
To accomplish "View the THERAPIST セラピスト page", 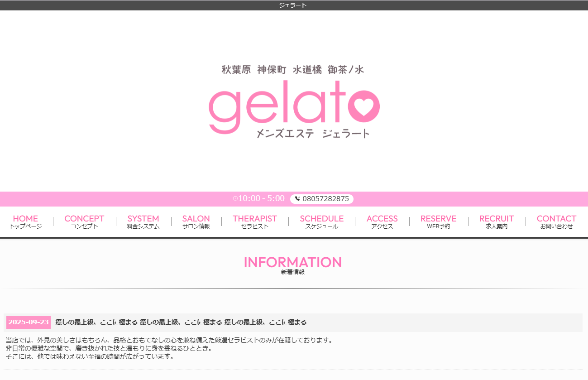I will point(255,221).
